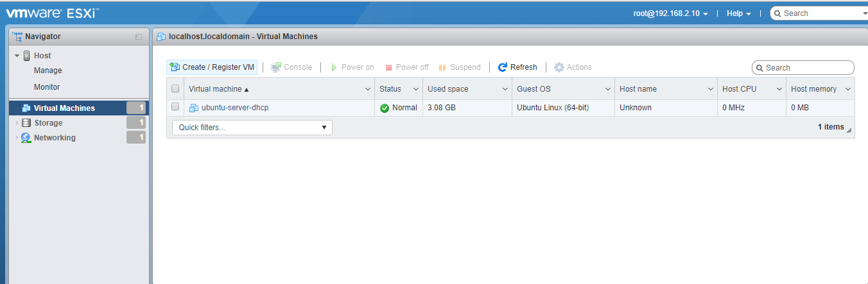Toggle the select-all checkbox in table header
Viewport: 868px width, 284px height.
pos(175,89)
